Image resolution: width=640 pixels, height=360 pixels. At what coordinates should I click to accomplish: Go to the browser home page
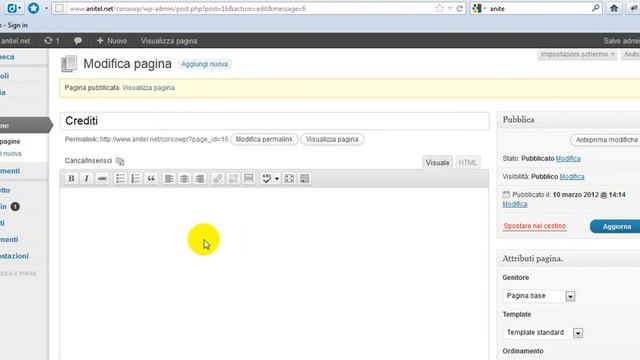pyautogui.click(x=614, y=8)
